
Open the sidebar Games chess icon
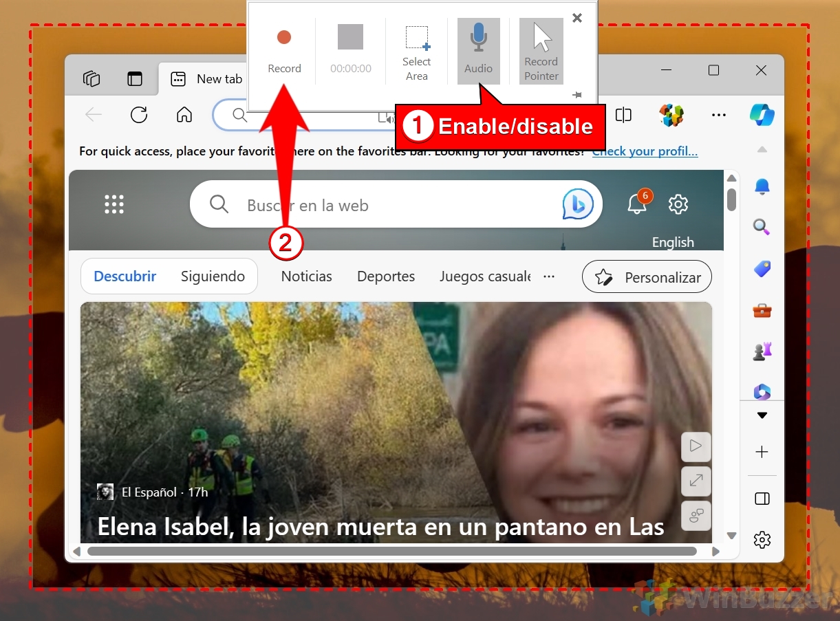[x=762, y=351]
